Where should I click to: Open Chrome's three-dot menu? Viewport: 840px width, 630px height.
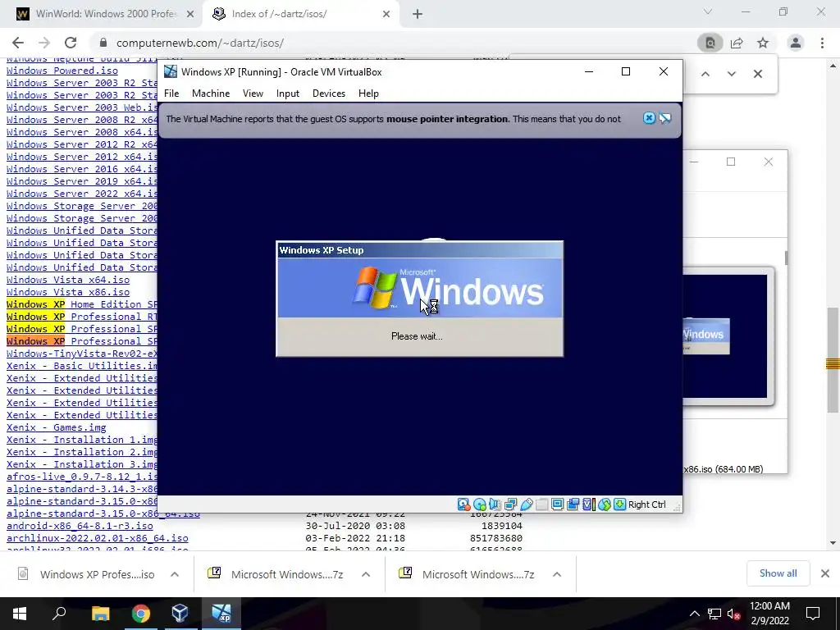click(822, 43)
